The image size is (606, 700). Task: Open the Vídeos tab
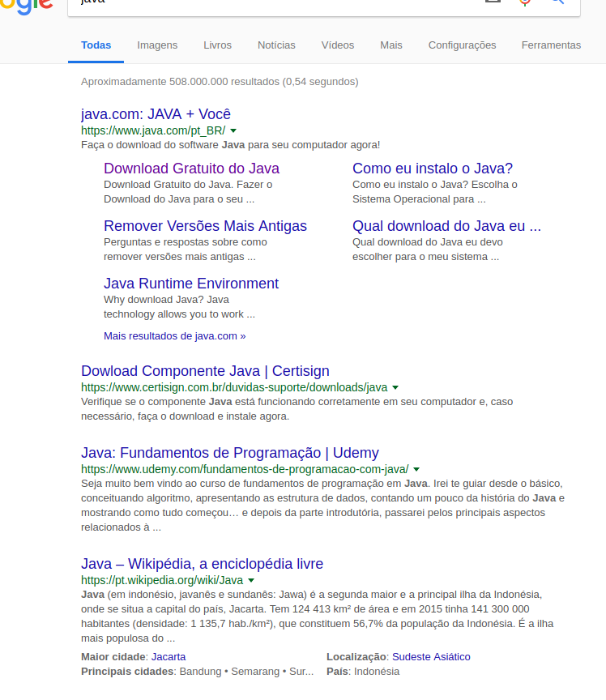point(338,45)
